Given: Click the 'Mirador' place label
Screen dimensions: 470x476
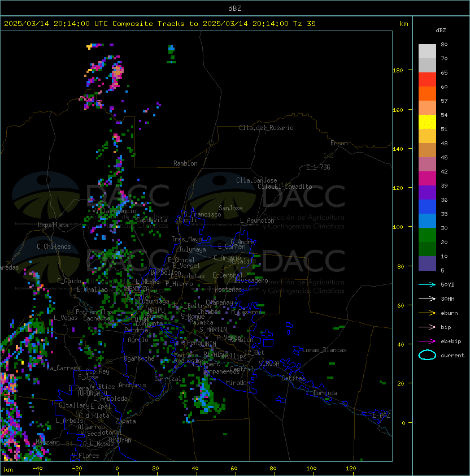Looking at the screenshot, I should [238, 383].
